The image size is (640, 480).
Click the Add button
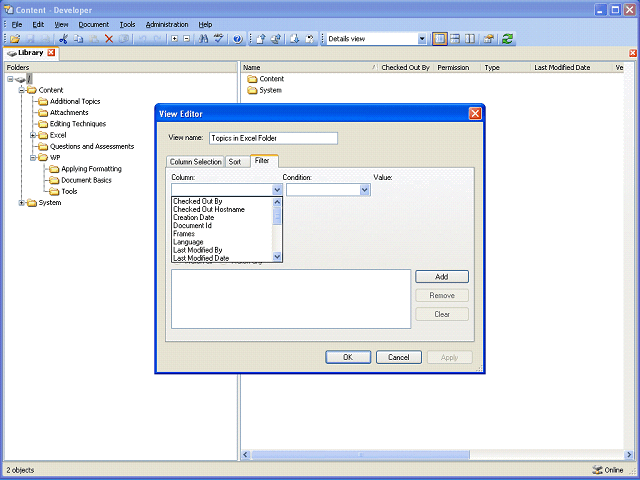[442, 277]
